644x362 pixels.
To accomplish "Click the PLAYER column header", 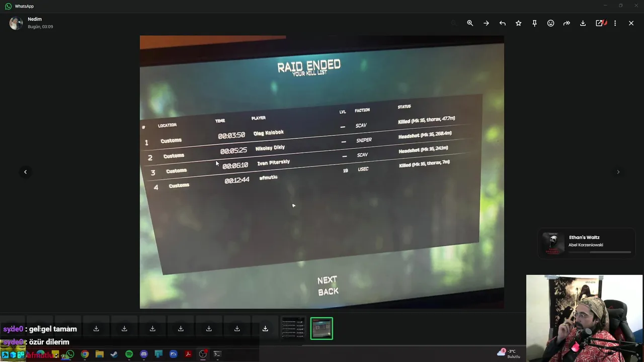I will click(x=259, y=118).
